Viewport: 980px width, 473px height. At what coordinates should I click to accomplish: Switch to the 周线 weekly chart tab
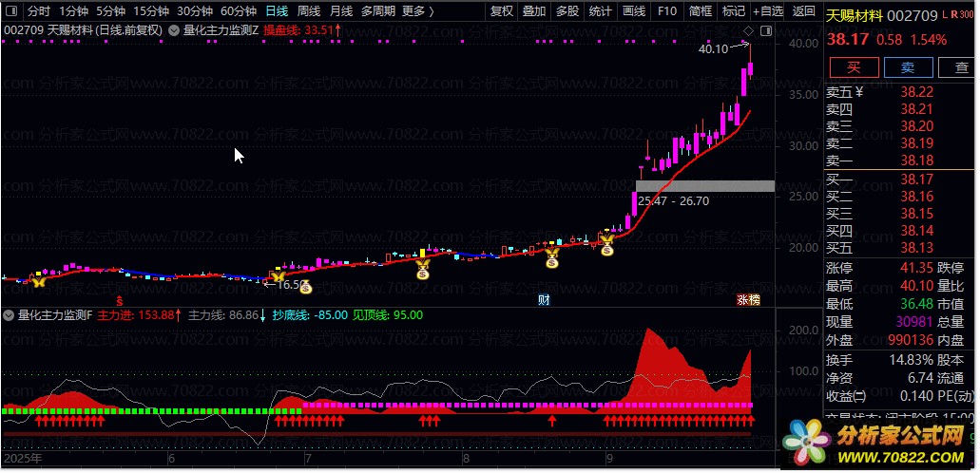(x=309, y=11)
